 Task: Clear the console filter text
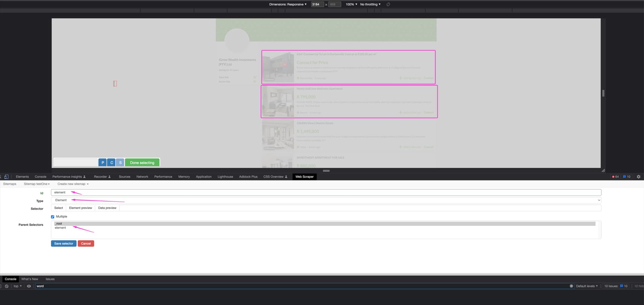(x=571, y=286)
